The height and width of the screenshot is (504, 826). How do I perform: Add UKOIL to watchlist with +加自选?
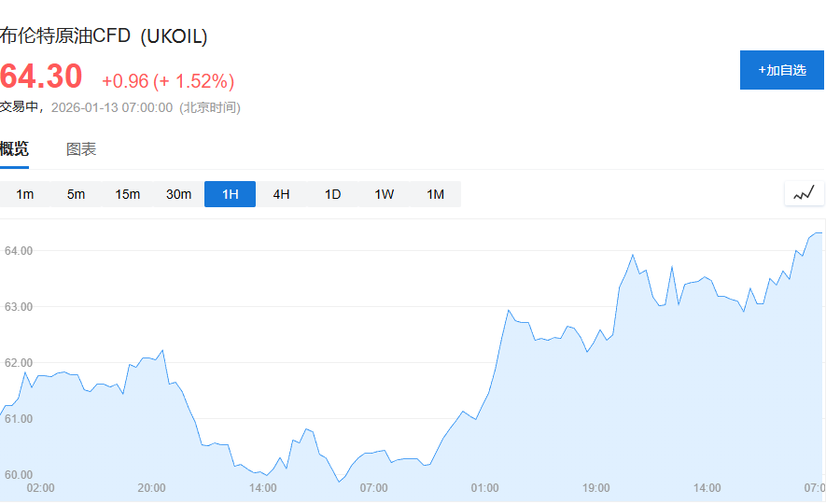coord(782,70)
